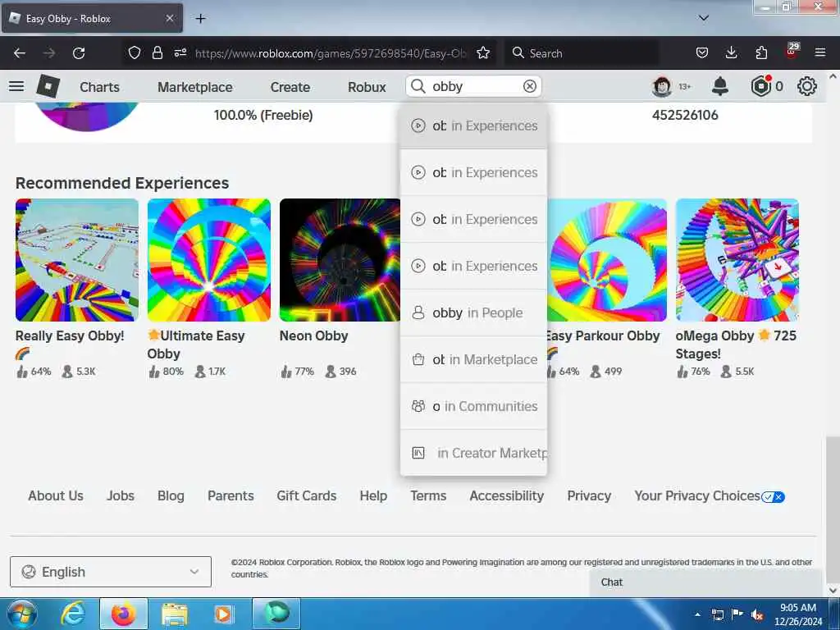
Task: Open the Ultimate Easy Obby thumbnail
Action: coord(209,260)
